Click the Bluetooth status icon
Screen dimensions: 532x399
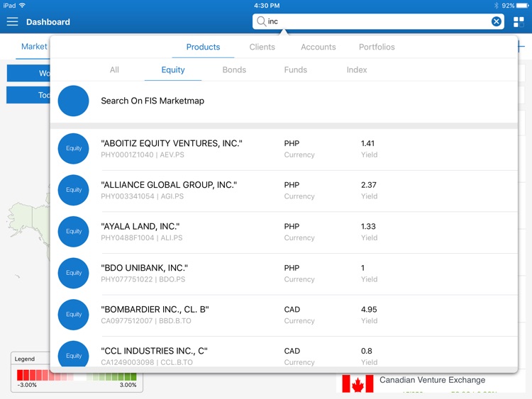click(497, 6)
